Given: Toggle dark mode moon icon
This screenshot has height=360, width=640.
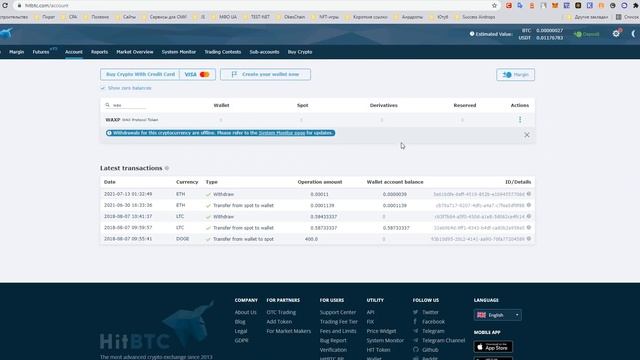Looking at the screenshot, I should pyautogui.click(x=634, y=34).
